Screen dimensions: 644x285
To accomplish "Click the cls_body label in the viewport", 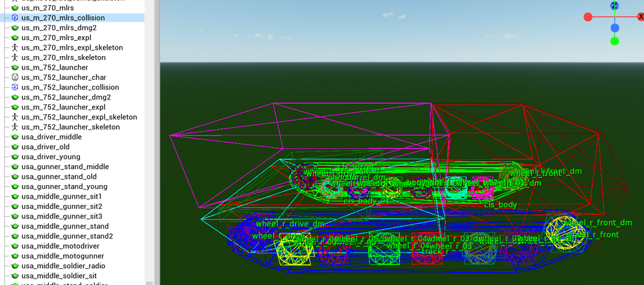I will coord(500,204).
